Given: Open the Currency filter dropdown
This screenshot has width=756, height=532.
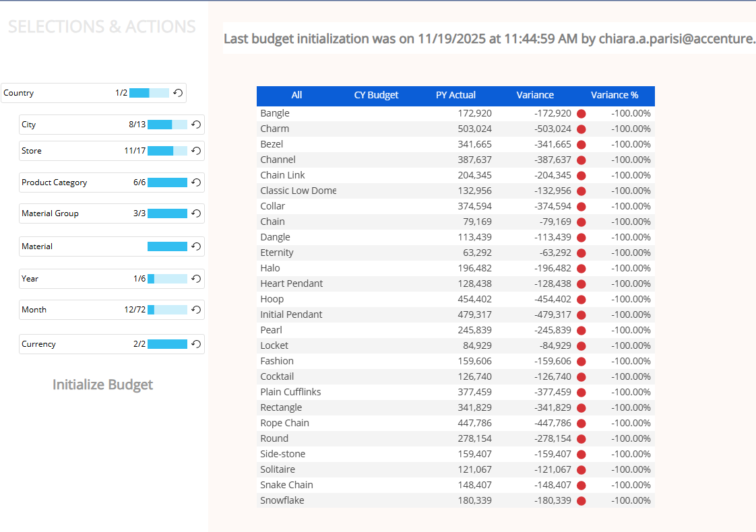Looking at the screenshot, I should coord(112,344).
